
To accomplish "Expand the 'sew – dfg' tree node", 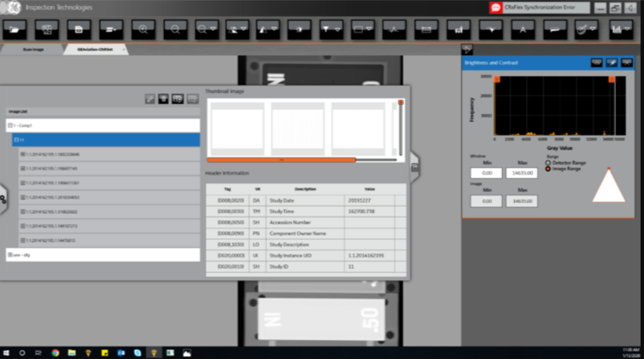I will 10,254.
